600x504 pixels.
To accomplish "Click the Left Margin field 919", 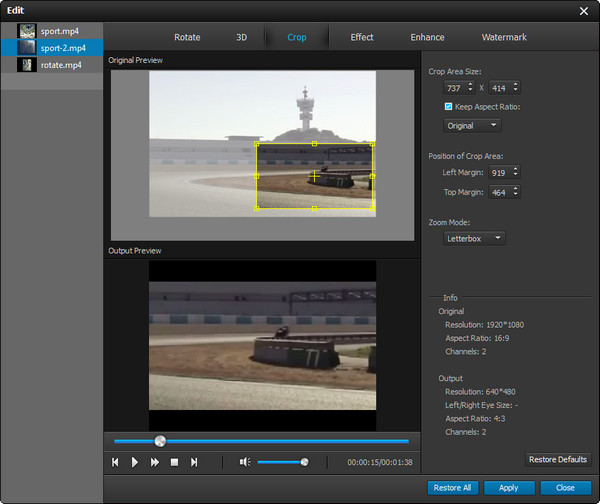I will click(500, 173).
